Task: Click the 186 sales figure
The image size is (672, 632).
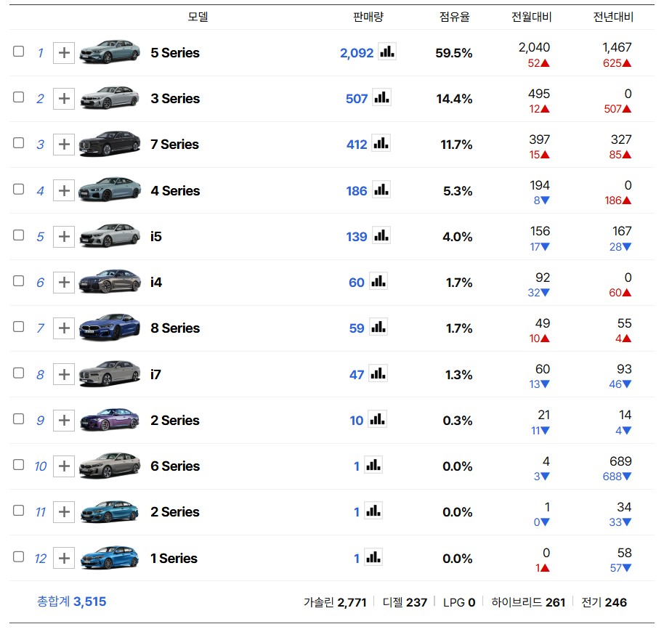Action: click(357, 191)
